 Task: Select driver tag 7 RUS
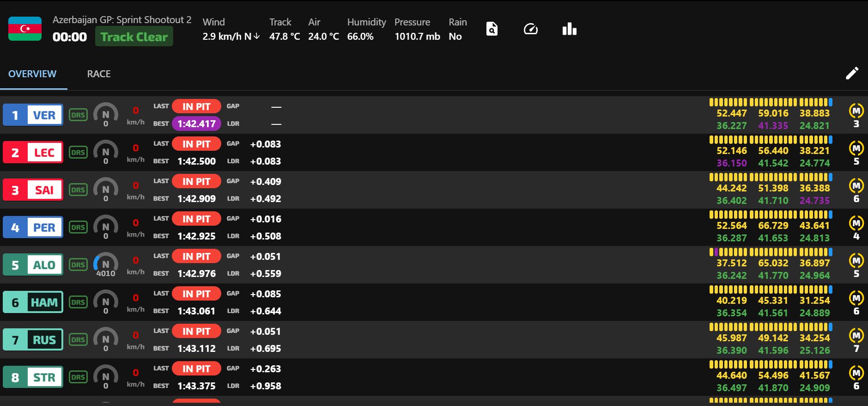pyautogui.click(x=33, y=340)
